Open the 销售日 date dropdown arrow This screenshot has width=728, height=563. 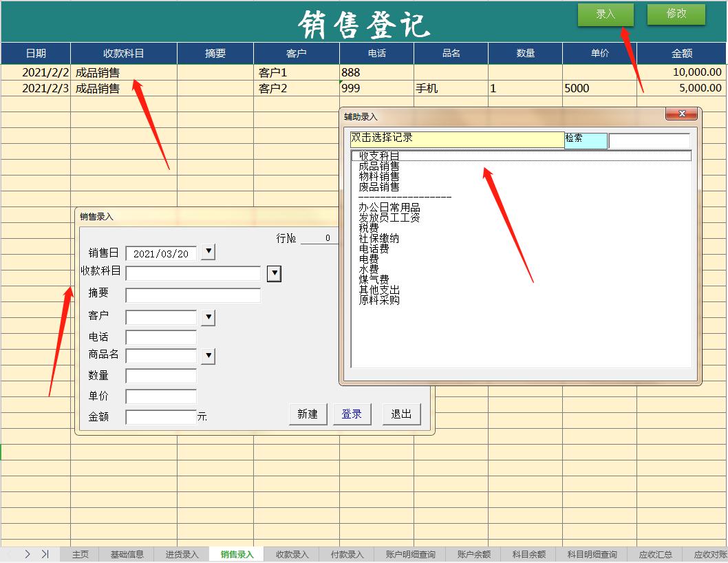coord(208,253)
